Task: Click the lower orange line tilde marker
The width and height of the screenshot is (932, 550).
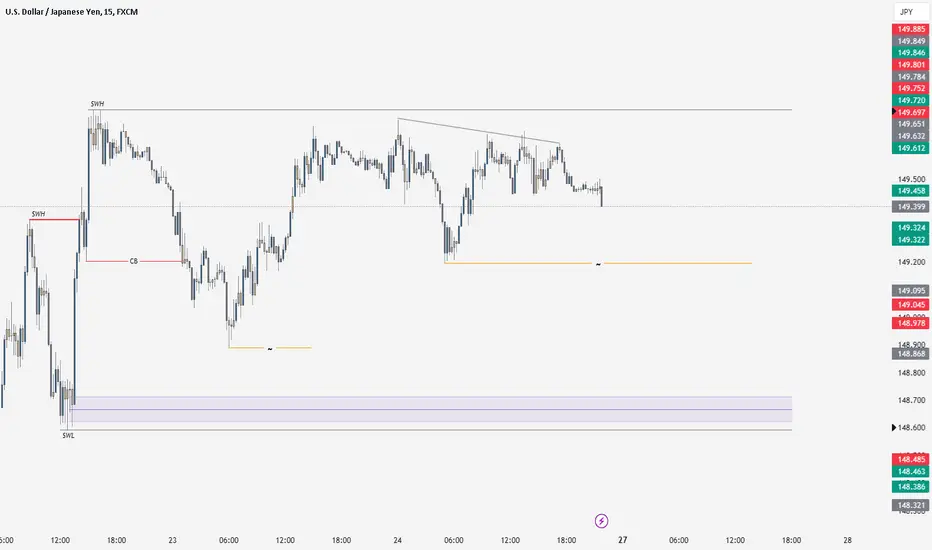Action: [270, 348]
